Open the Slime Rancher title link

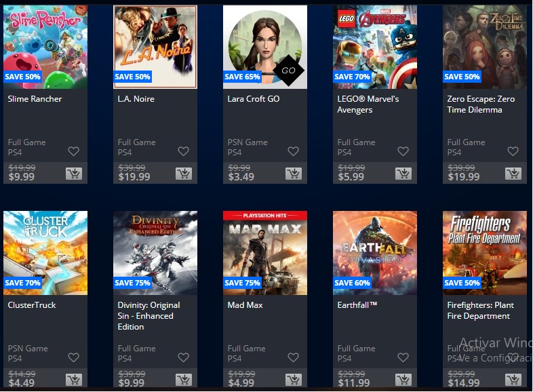pos(35,99)
